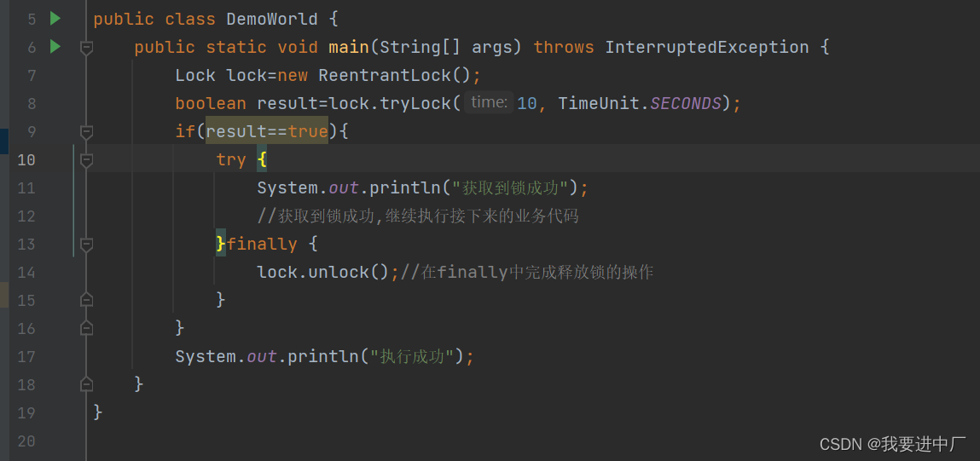Collapse the try block fold marker on line 10
The height and width of the screenshot is (461, 980).
(x=86, y=159)
